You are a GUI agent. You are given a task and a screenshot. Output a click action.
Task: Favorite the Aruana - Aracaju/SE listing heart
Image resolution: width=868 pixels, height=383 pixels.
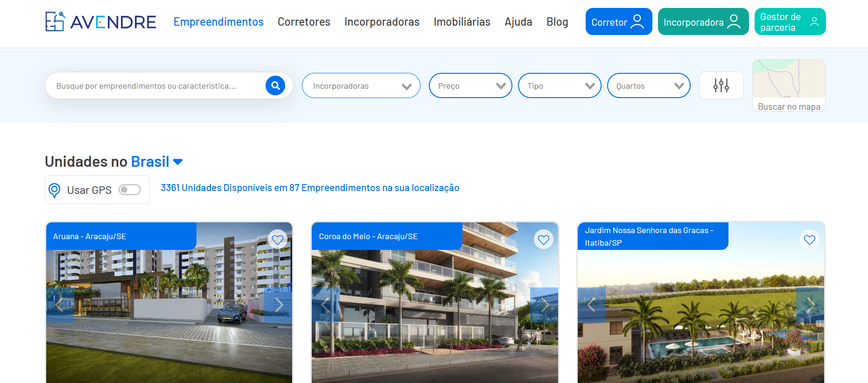(x=278, y=240)
